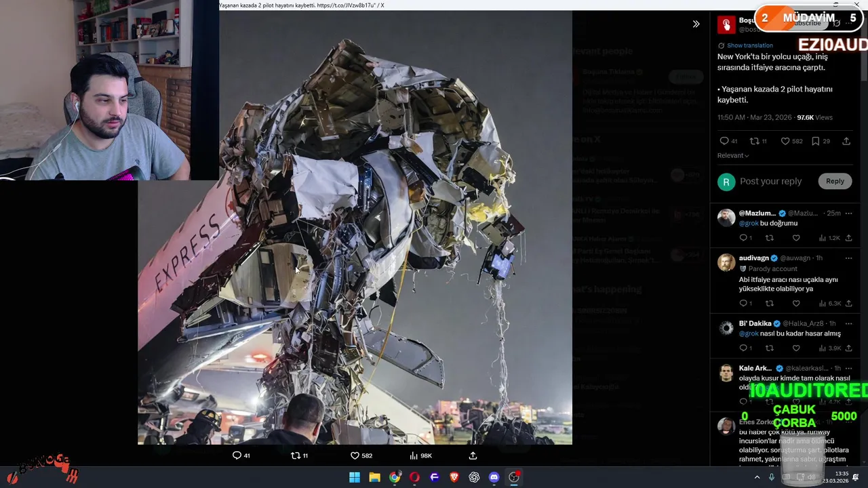
Task: View analytics for Bi' Dakika's comment (3.9K)
Action: 829,348
